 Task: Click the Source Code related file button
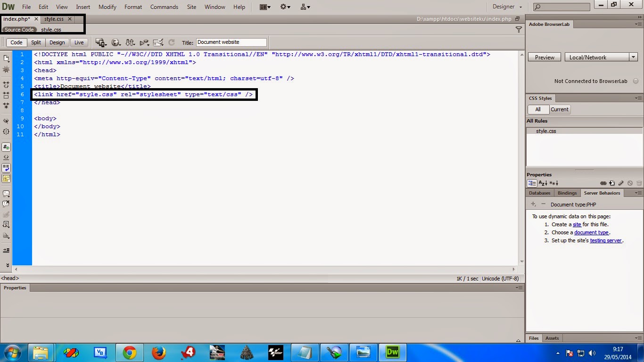[x=19, y=30]
